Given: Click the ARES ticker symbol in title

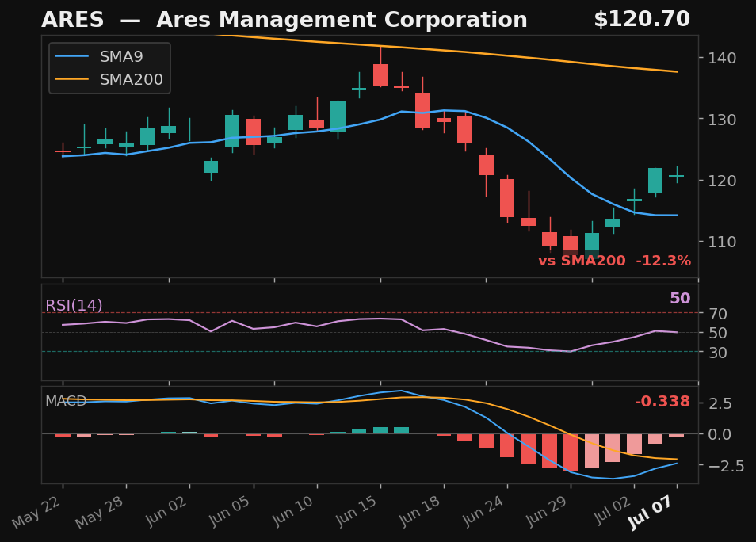Looking at the screenshot, I should [72, 20].
